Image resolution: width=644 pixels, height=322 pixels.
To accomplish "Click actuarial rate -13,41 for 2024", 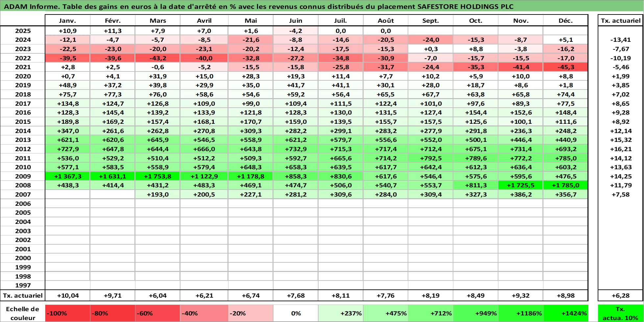I will 620,40.
